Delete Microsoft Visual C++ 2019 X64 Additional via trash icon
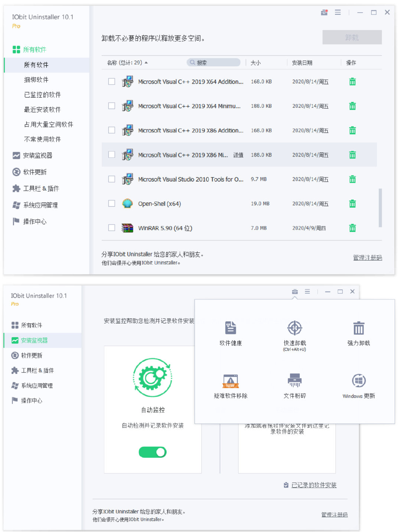Image resolution: width=401 pixels, height=532 pixels. coord(352,82)
